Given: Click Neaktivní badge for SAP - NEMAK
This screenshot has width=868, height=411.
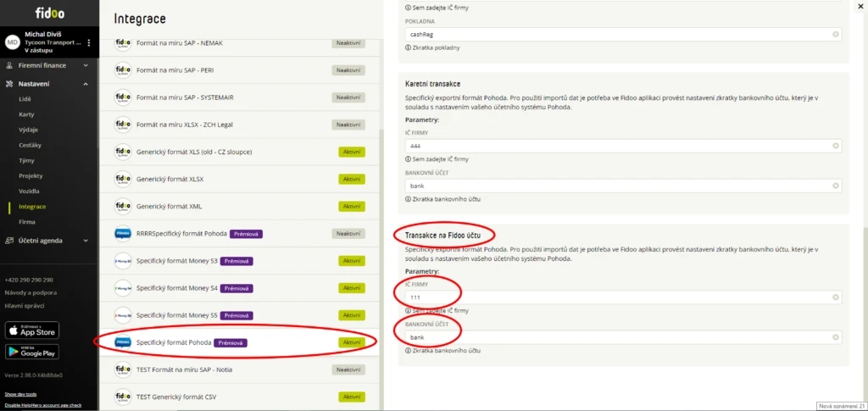Looking at the screenshot, I should [348, 43].
